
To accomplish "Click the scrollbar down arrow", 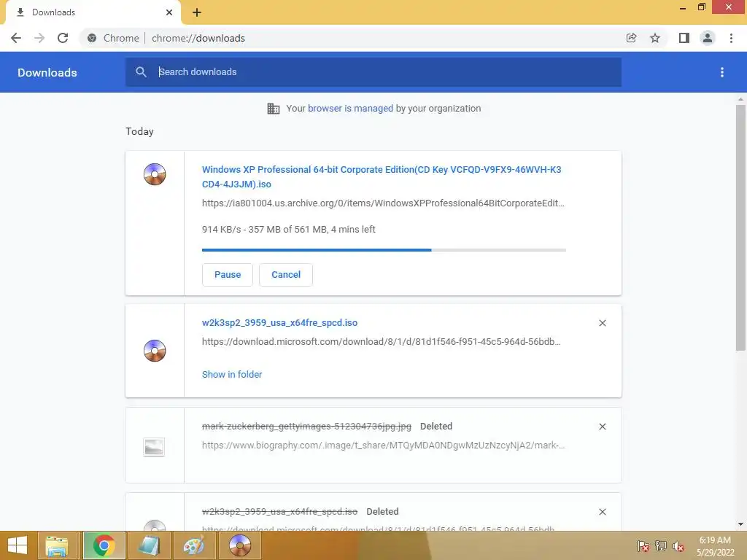I will (740, 524).
